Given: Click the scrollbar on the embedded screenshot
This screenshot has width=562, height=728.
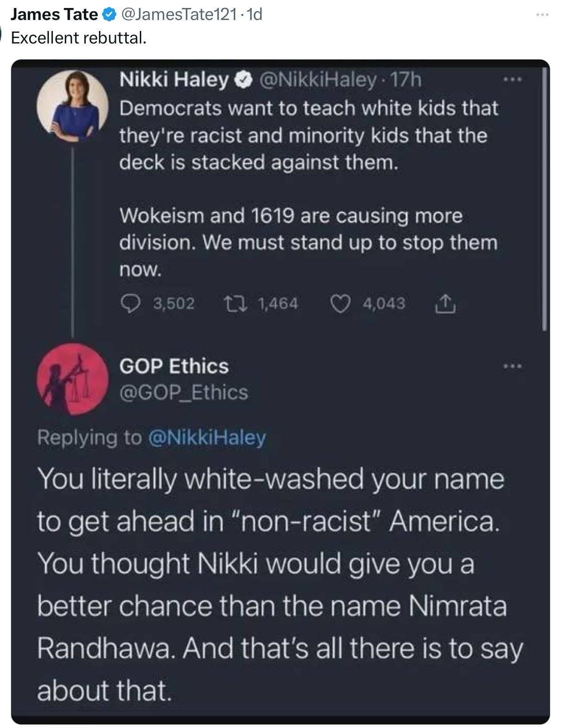Looking at the screenshot, I should 545,200.
